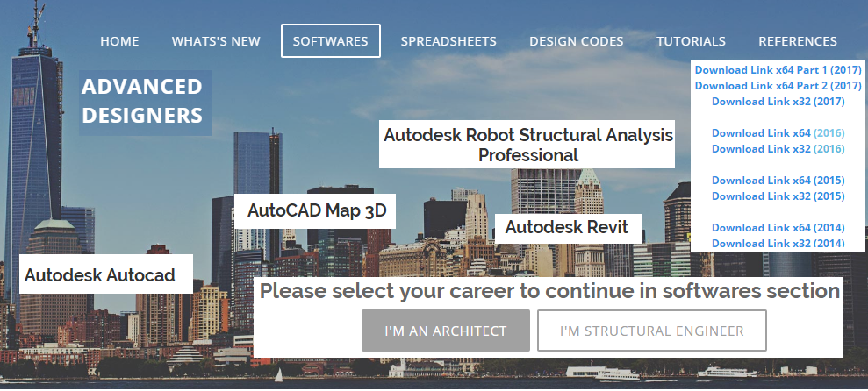Viewport: 868px width, 391px height.
Task: Open Download Link x64 (2016)
Action: pyautogui.click(x=778, y=132)
